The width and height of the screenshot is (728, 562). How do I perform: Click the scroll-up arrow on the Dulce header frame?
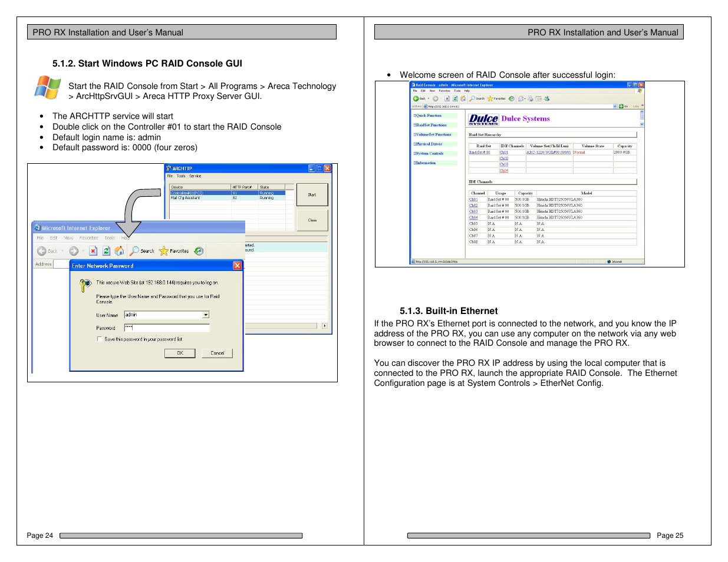[x=642, y=111]
